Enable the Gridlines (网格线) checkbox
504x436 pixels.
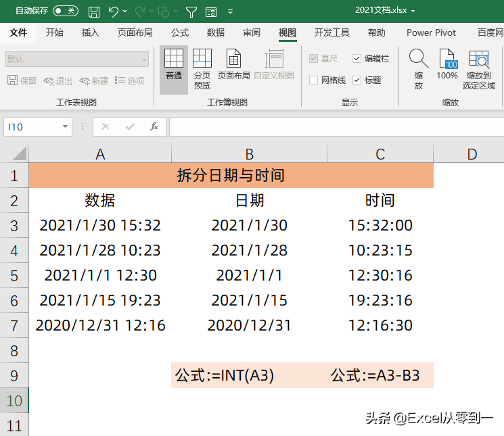tap(313, 80)
